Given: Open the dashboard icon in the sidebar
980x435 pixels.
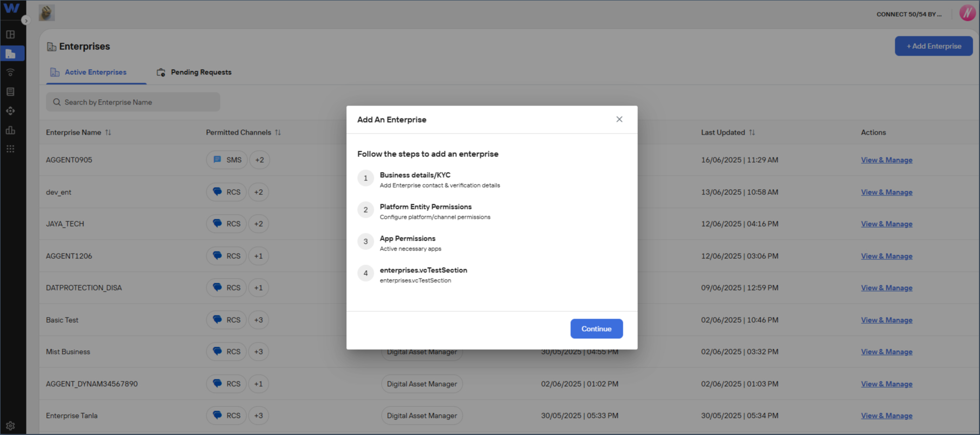Looking at the screenshot, I should click(x=10, y=34).
